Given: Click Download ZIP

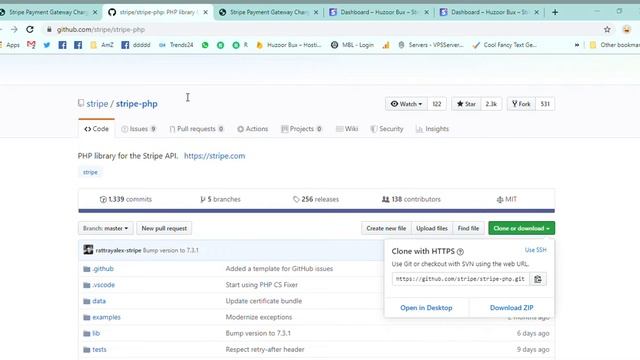Looking at the screenshot, I should coord(511,308).
